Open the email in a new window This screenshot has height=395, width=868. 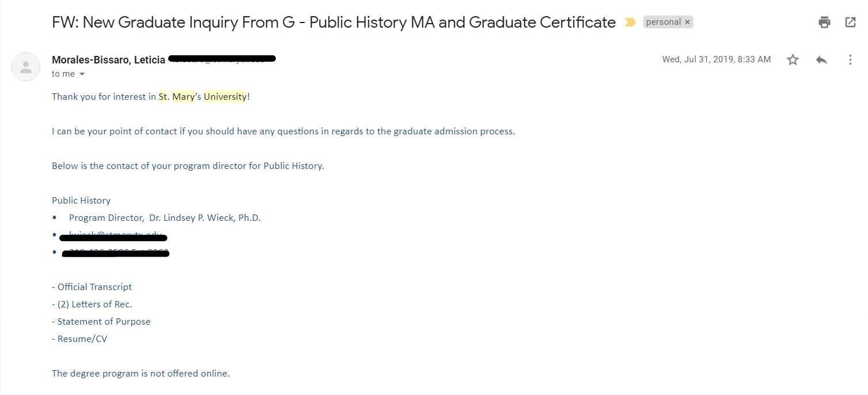[850, 22]
